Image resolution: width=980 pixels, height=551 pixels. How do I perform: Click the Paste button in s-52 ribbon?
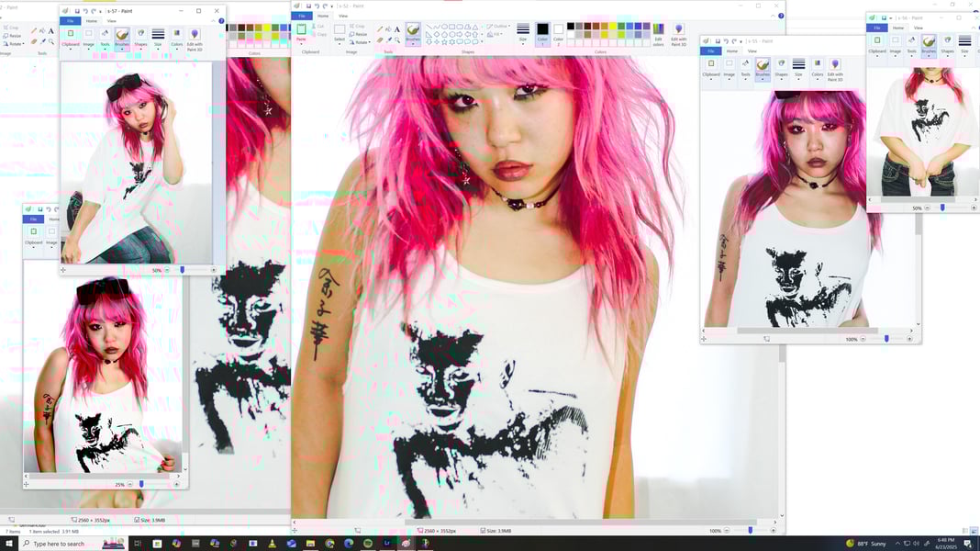click(301, 32)
